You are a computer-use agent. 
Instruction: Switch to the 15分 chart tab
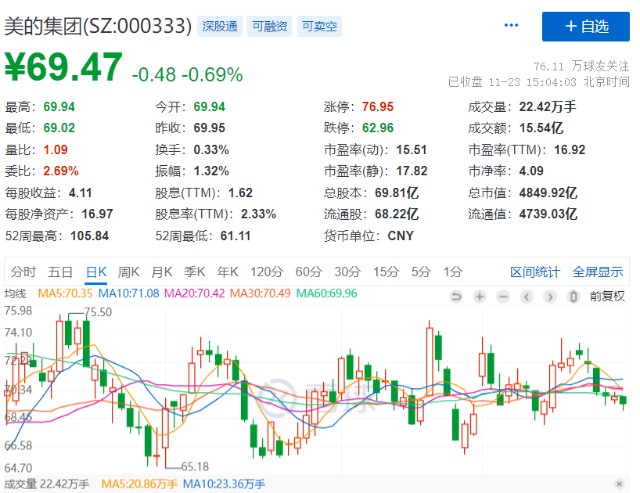(x=386, y=272)
